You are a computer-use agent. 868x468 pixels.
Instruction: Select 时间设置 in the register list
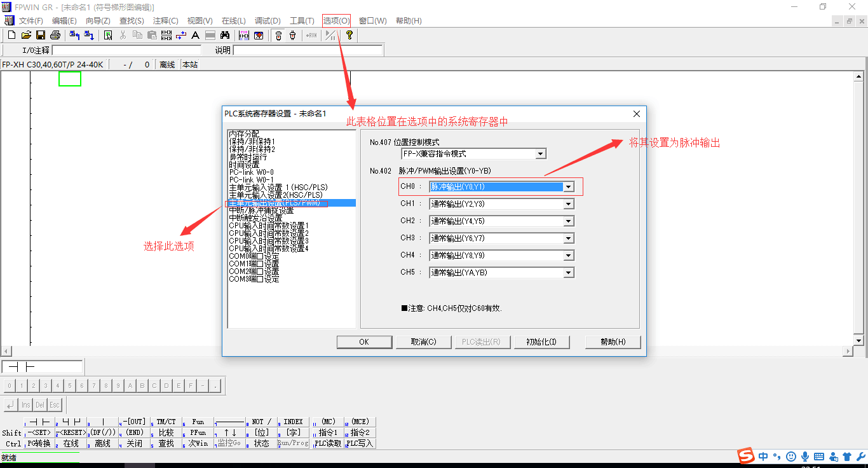[244, 165]
